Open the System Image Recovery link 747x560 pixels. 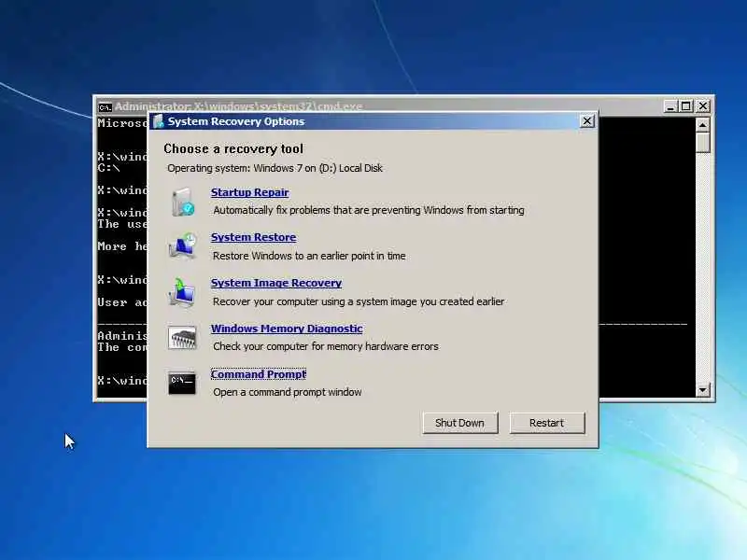[x=276, y=283]
